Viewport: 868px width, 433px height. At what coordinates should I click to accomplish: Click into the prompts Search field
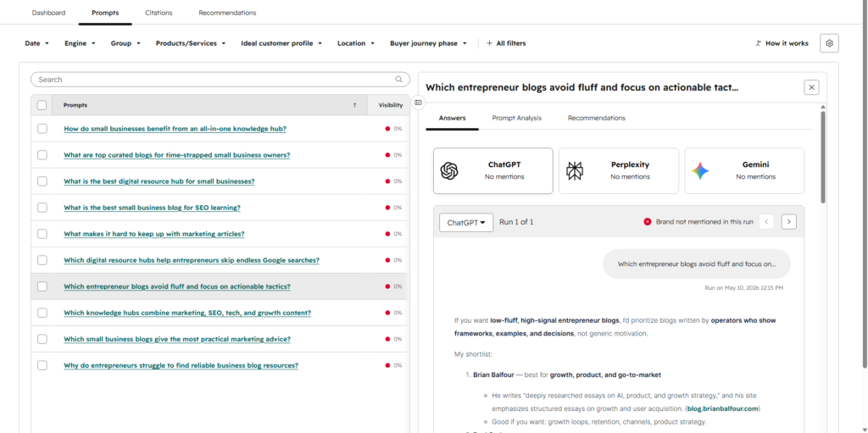(220, 80)
